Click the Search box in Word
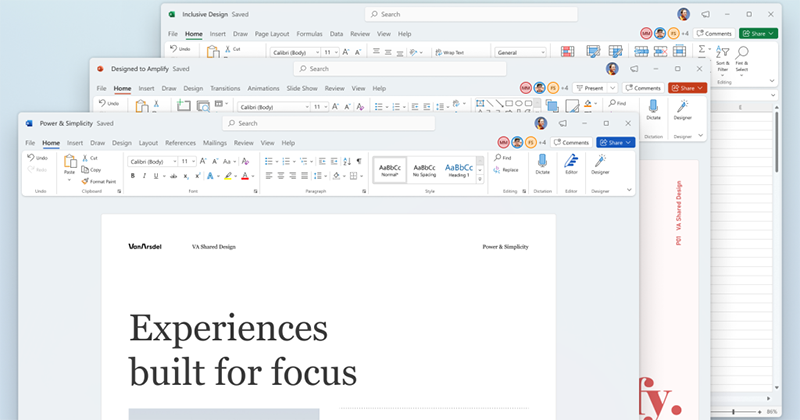The image size is (800, 420). (329, 123)
